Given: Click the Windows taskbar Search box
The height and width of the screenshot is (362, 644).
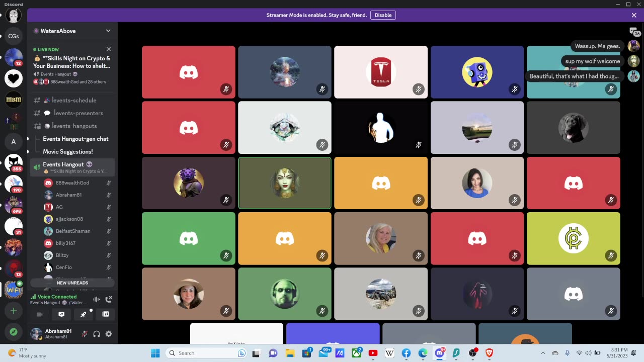Looking at the screenshot, I should tap(207, 353).
